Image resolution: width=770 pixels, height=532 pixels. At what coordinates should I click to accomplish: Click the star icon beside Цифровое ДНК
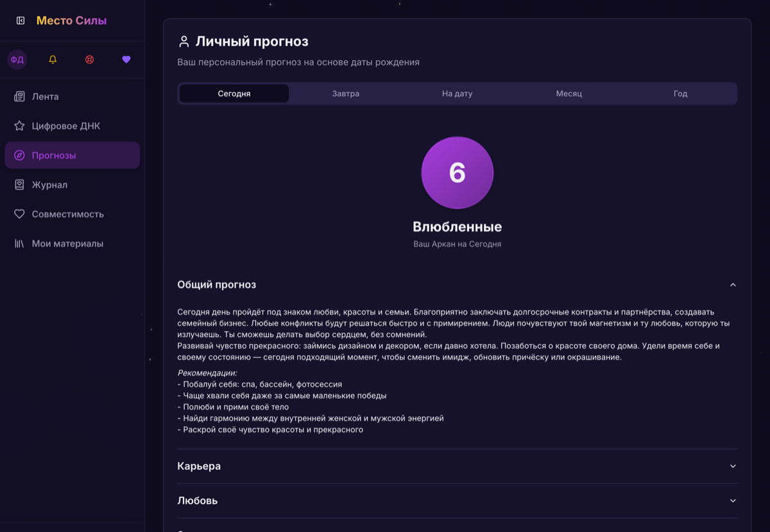[19, 126]
